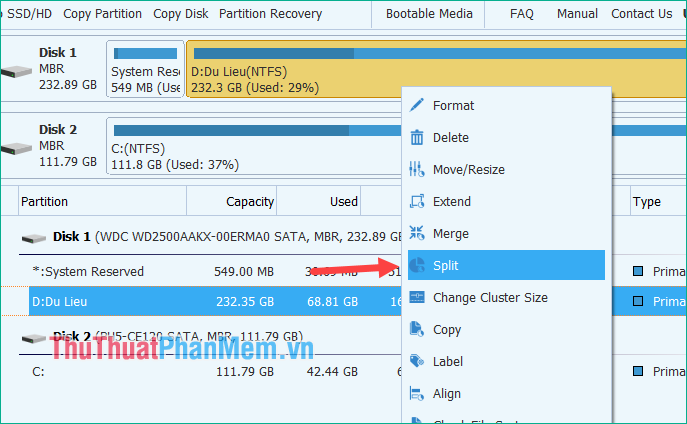Open the Manual link in the toolbar

[x=577, y=14]
